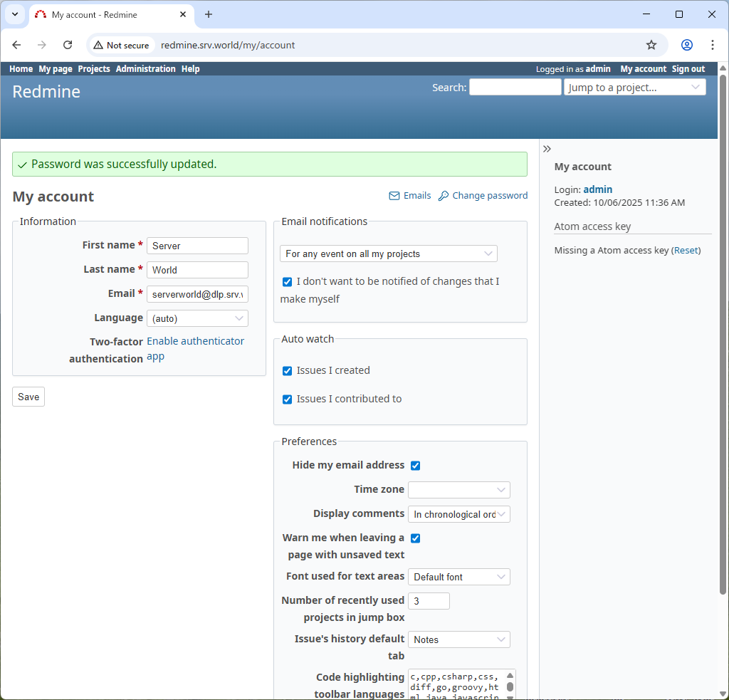Image resolution: width=729 pixels, height=700 pixels.
Task: Click the page's vertical scrollbar
Action: click(723, 335)
